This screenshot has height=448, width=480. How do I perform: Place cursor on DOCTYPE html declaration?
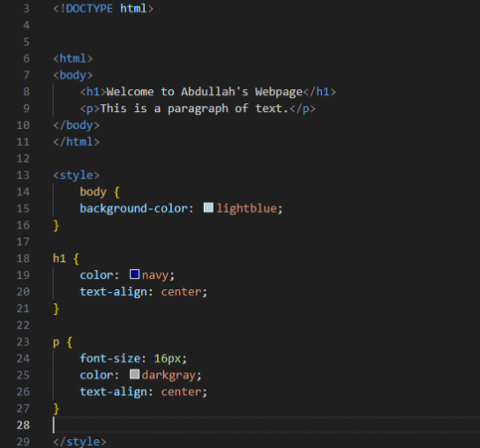pyautogui.click(x=103, y=9)
